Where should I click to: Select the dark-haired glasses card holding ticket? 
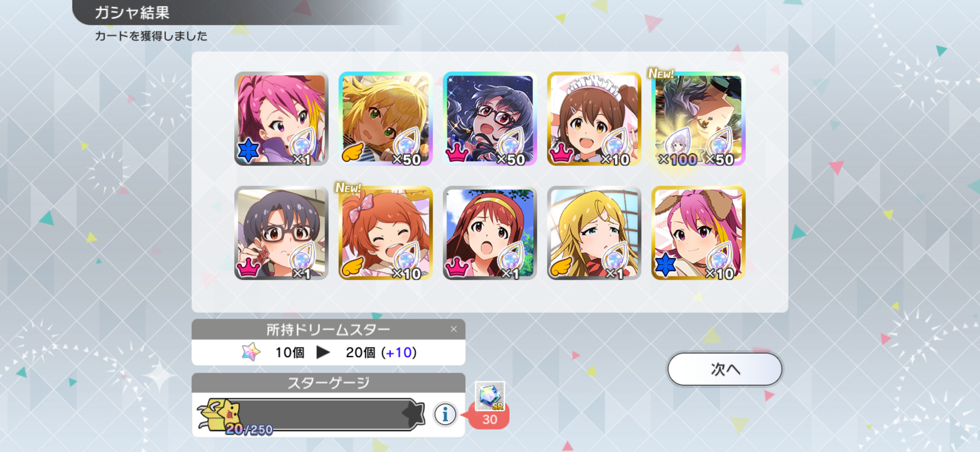click(281, 233)
